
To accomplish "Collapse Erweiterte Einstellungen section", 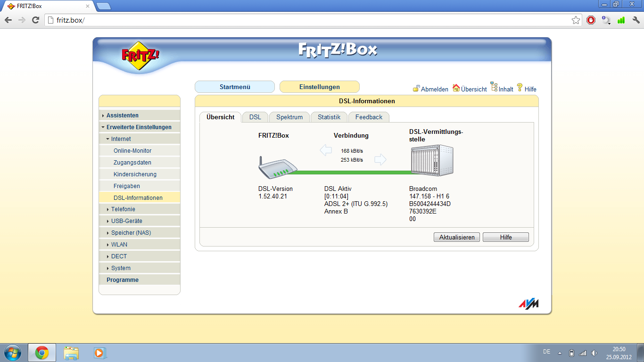I will click(x=139, y=127).
